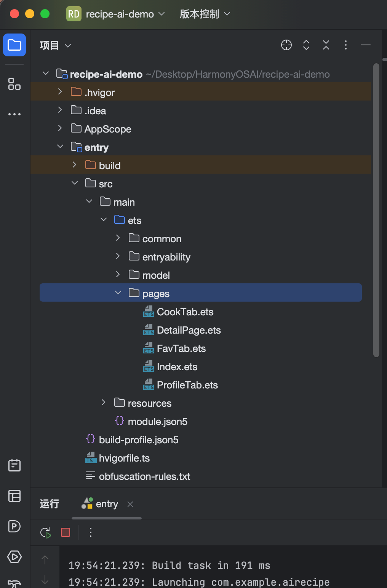
Task: Expand the resources folder
Action: coord(104,402)
